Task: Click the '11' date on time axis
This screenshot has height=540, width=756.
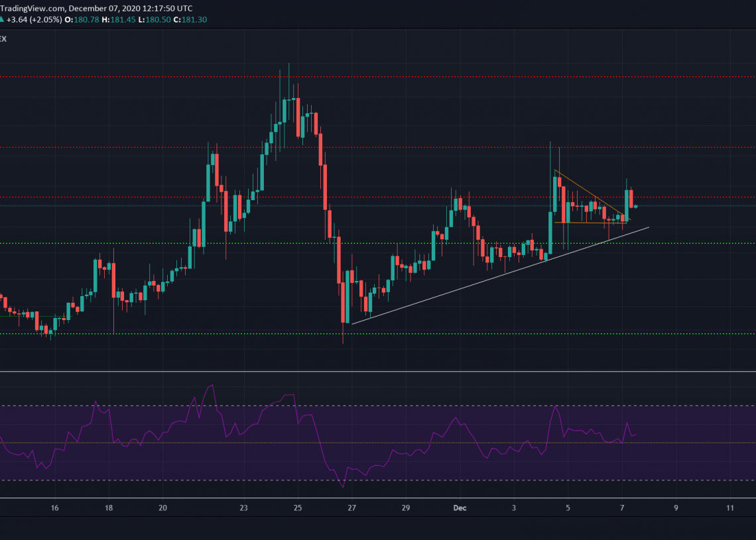Action: pos(729,508)
